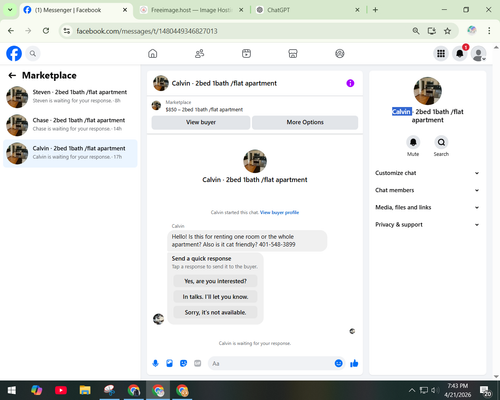
Task: Open the Facebook menu grid icon
Action: click(x=441, y=53)
